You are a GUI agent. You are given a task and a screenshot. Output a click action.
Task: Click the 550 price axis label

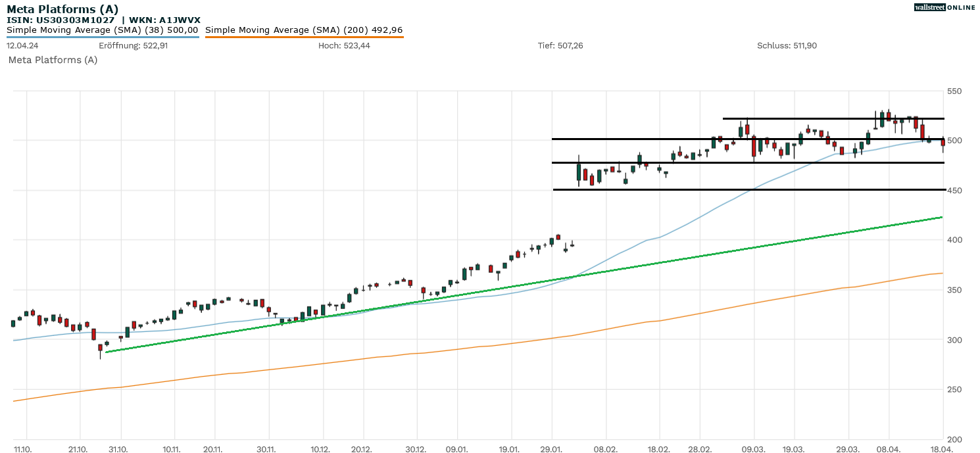(x=955, y=91)
